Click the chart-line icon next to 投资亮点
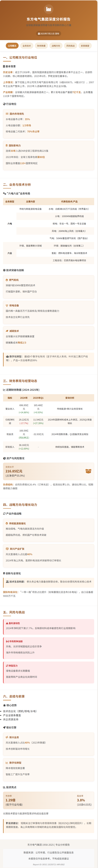Screen dimensions: 98x868 [x=4, y=787]
